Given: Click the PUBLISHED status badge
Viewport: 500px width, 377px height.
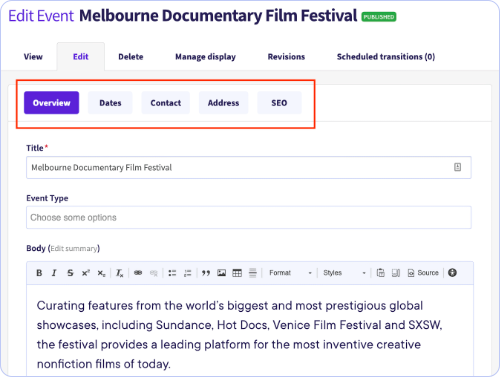Looking at the screenshot, I should click(x=379, y=17).
